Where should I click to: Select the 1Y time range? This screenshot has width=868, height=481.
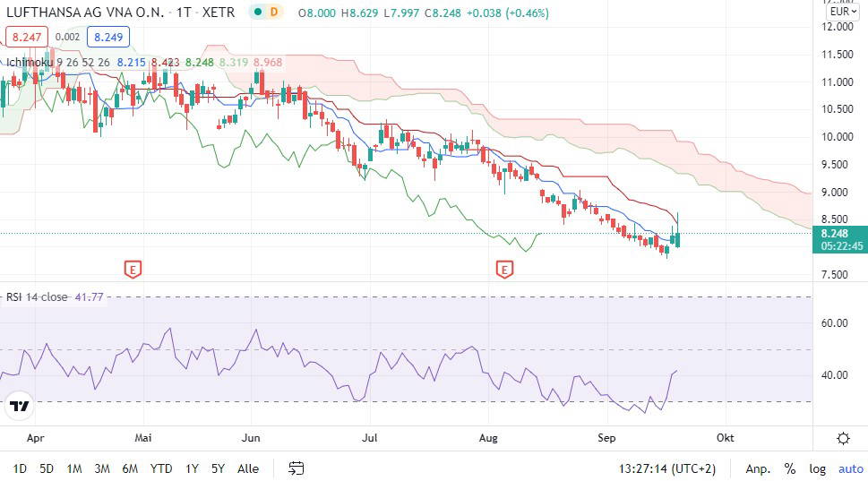coord(192,468)
